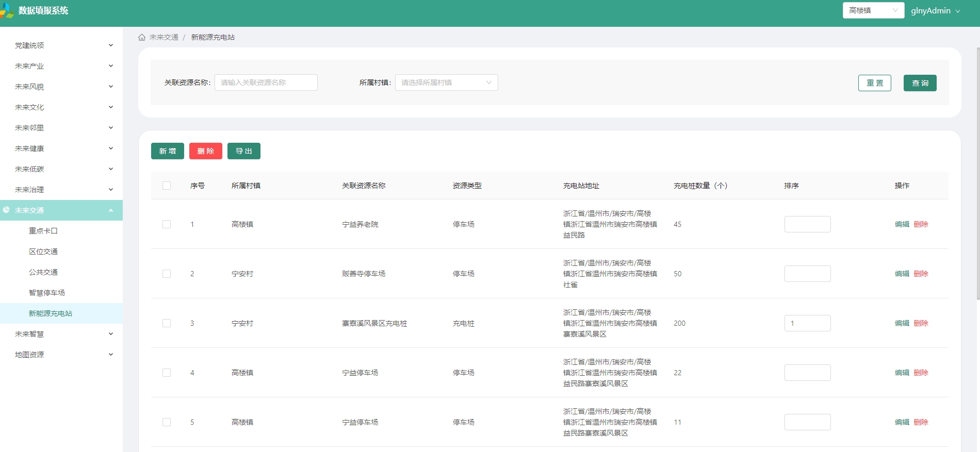
Task: Click the 充电桩 resource type cell
Action: click(x=464, y=323)
